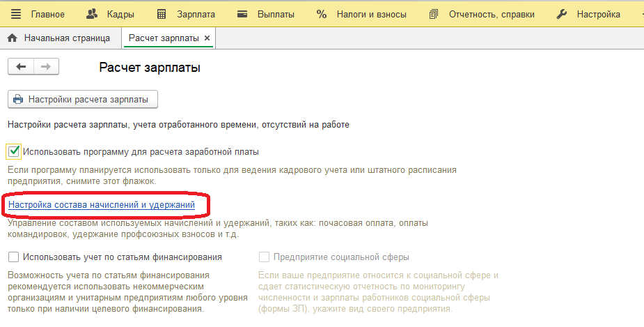Click the percent icon for Налоги и взносы

click(321, 14)
